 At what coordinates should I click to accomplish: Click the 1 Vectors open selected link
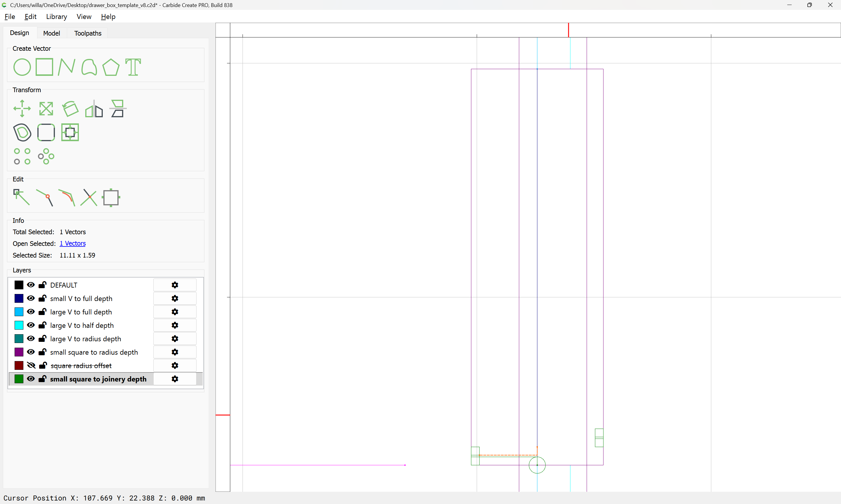pos(72,243)
